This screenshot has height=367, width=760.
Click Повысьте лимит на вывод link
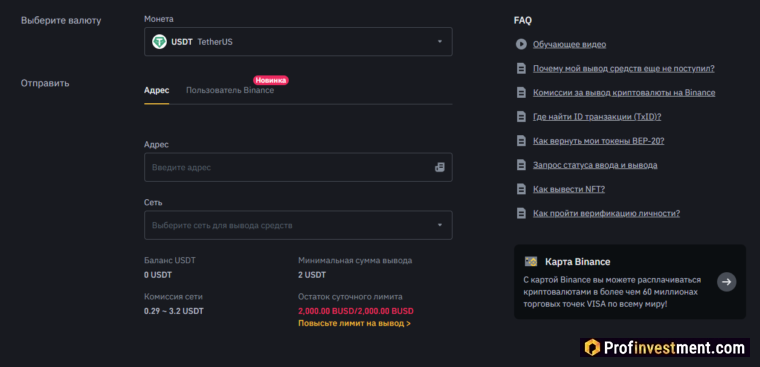(x=354, y=323)
